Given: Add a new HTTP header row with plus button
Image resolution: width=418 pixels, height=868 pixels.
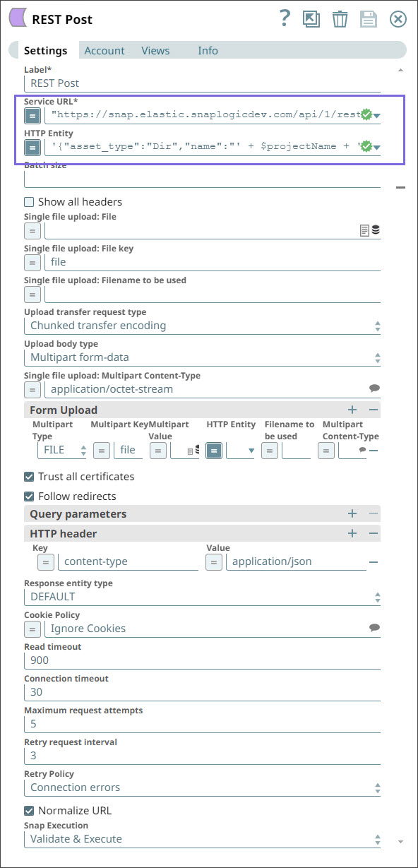Looking at the screenshot, I should 352,533.
